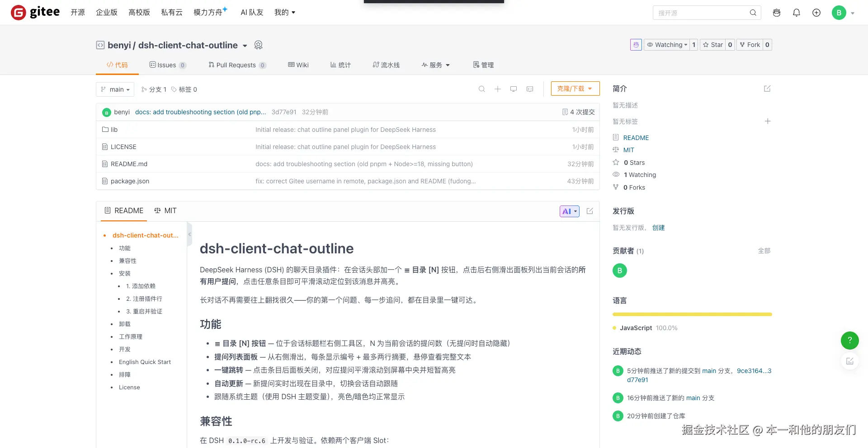Open the 分支 1 branches link

(154, 89)
